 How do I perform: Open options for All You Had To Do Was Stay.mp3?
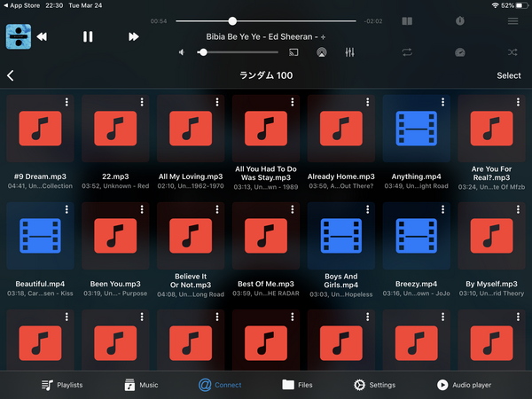tap(293, 102)
